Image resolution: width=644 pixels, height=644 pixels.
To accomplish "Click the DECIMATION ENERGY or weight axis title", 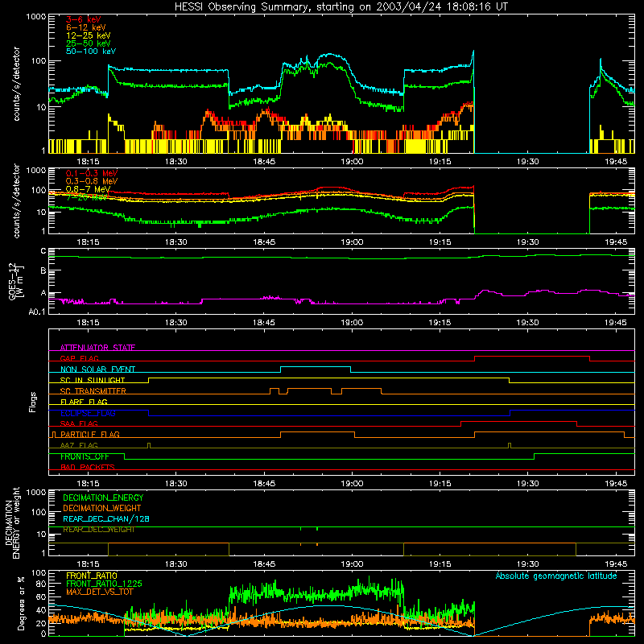I will click(x=12, y=522).
